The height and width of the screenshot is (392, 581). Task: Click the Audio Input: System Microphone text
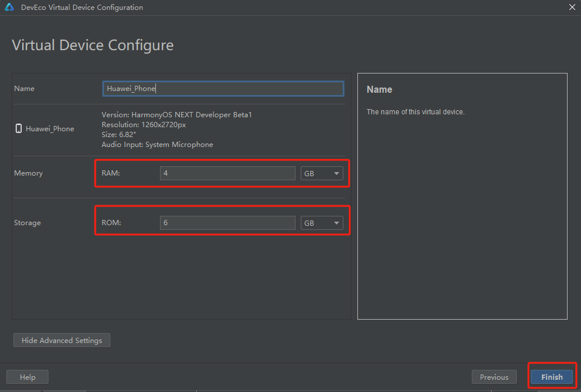point(157,144)
